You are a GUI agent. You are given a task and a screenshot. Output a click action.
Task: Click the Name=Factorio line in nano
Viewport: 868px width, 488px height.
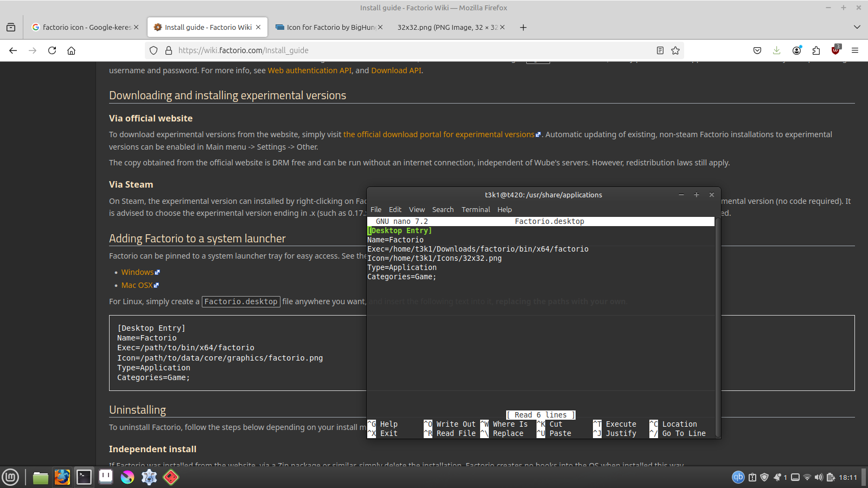(x=395, y=240)
